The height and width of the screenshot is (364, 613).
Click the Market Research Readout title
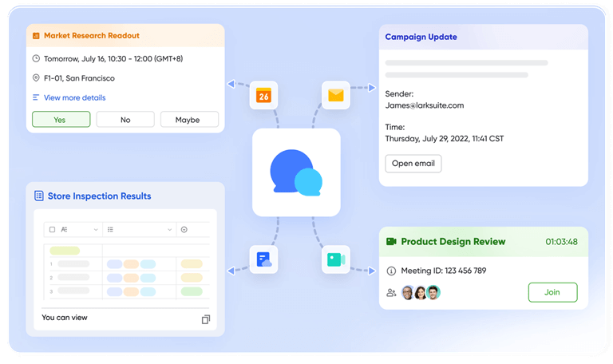[92, 36]
